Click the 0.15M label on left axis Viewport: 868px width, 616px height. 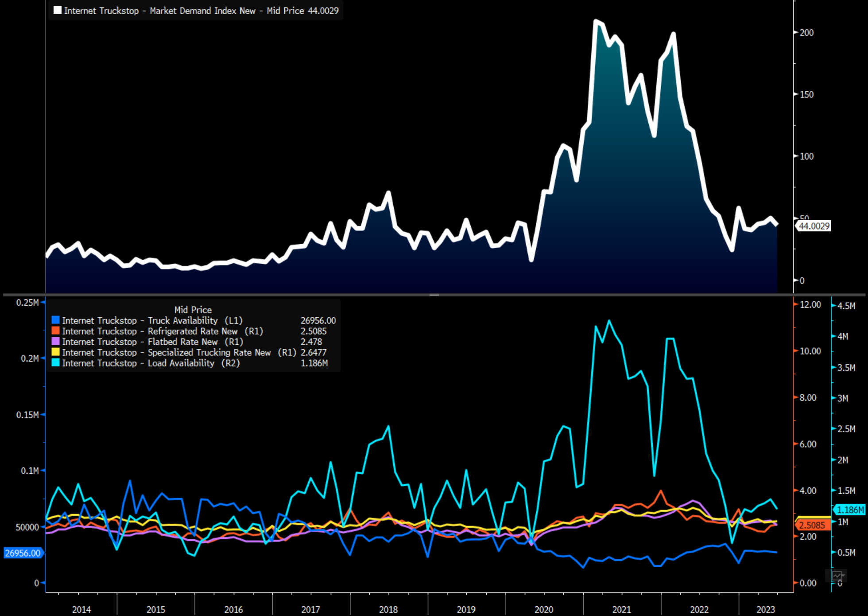point(27,415)
